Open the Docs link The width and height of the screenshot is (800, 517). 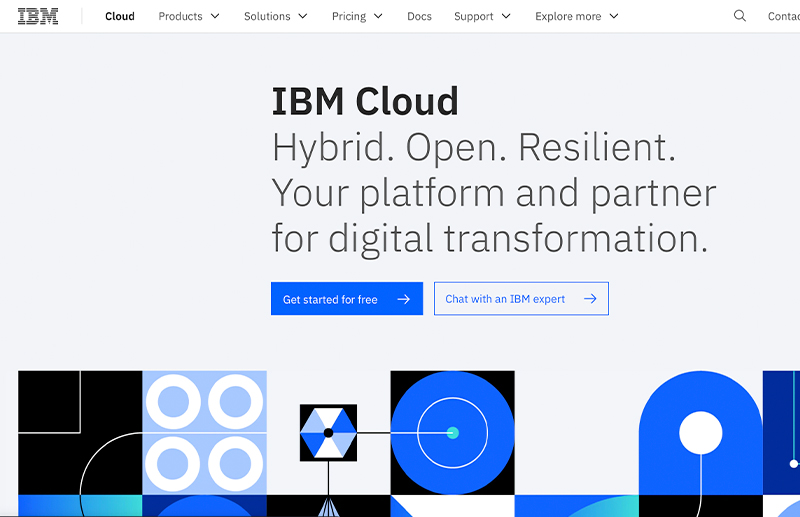point(419,16)
